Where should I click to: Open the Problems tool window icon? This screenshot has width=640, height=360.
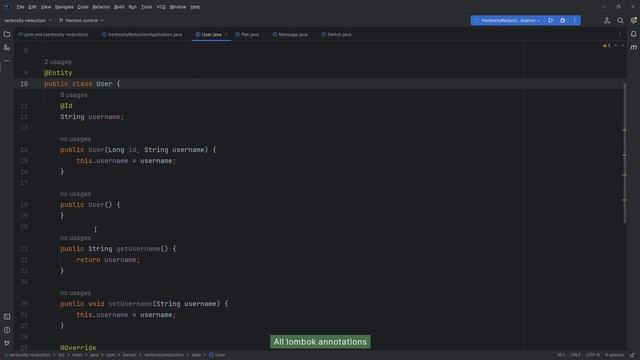point(7,330)
